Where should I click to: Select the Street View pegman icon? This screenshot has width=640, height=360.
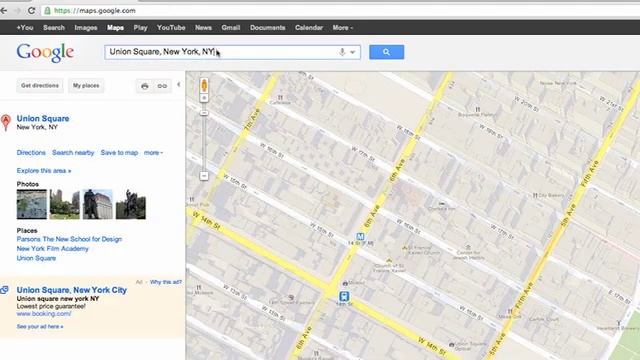click(x=204, y=85)
